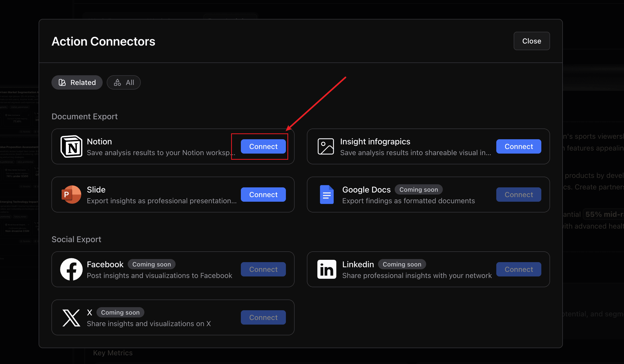Connect Insight infographics export

[x=519, y=146]
